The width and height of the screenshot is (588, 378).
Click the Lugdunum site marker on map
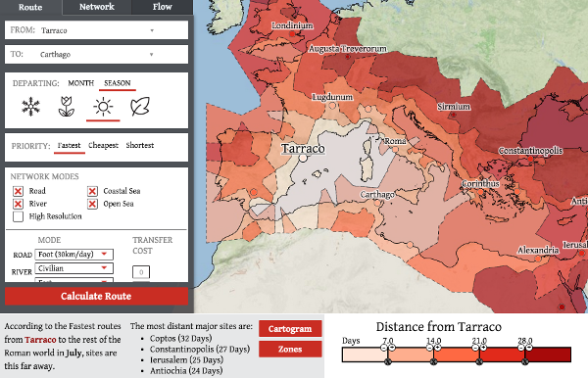pyautogui.click(x=332, y=106)
